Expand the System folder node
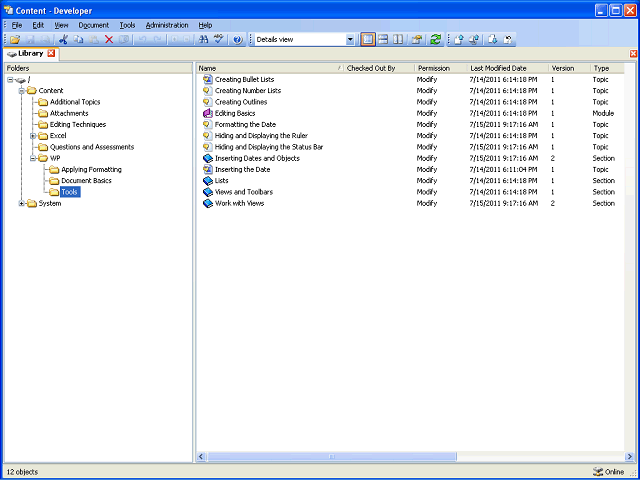 22,203
